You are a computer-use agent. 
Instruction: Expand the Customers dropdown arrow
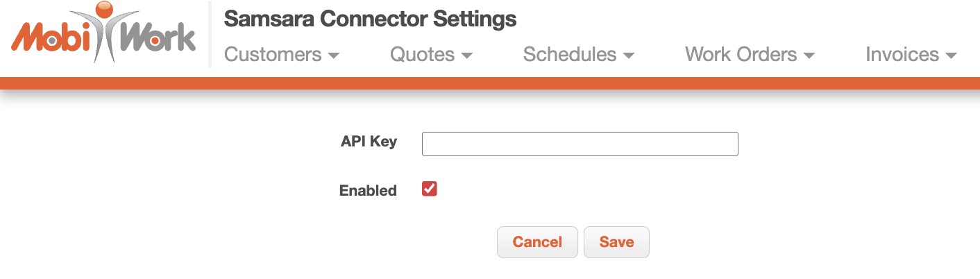pos(334,56)
